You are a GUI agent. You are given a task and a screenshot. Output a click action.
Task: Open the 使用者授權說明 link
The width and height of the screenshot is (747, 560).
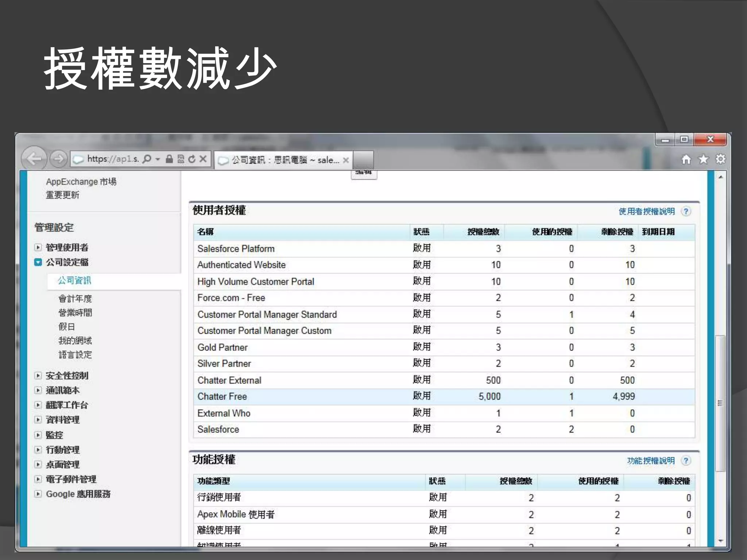[x=646, y=211]
